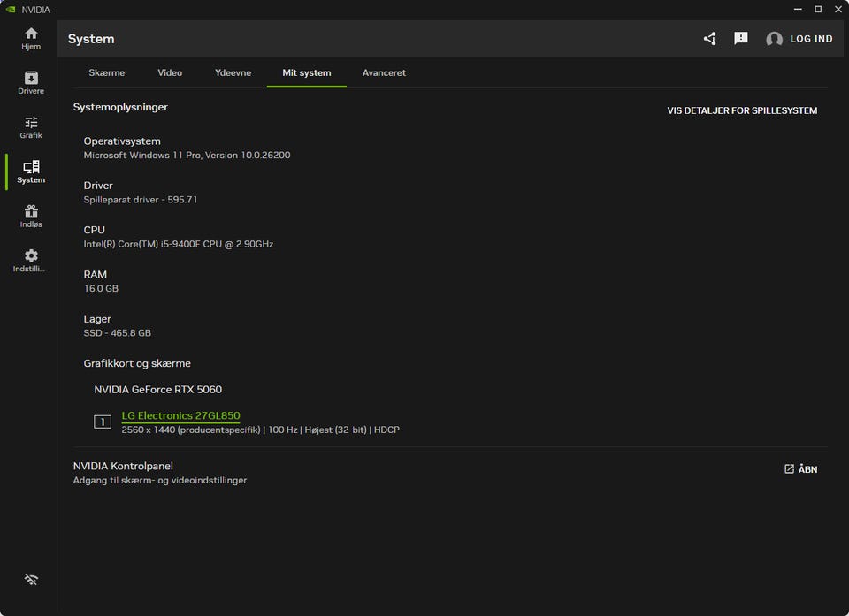Open NVIDIA Kontrolpanel with ÅBN button
The width and height of the screenshot is (849, 616).
800,469
